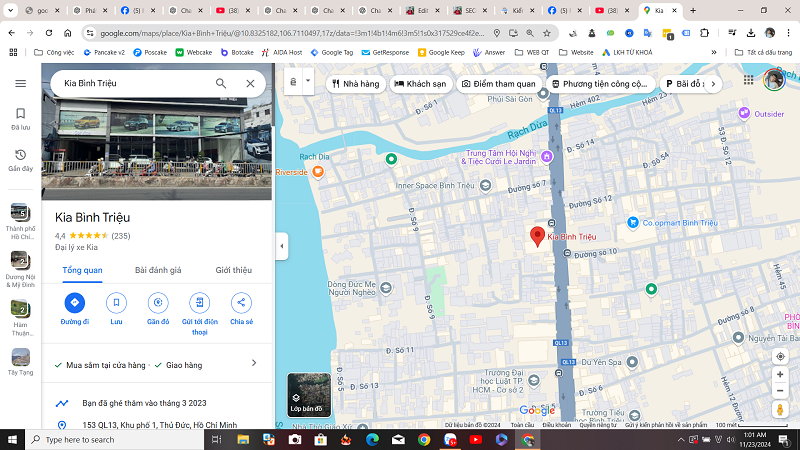Viewport: 800px width, 450px height.
Task: Open Tây Tạng recent search
Action: [x=20, y=362]
